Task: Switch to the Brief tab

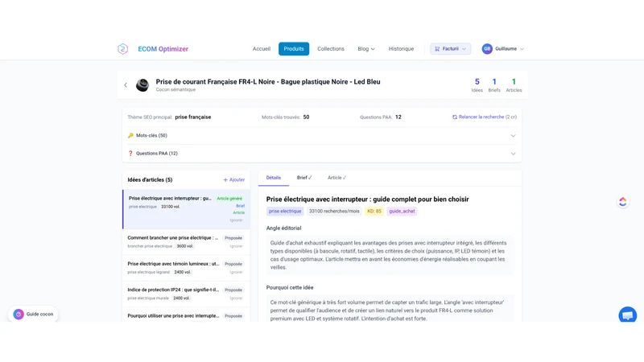Action: (304, 178)
